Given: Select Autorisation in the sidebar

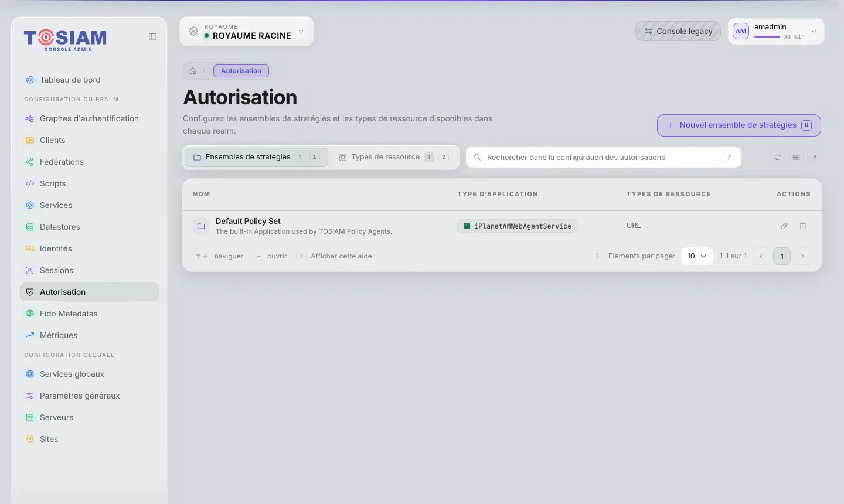Looking at the screenshot, I should point(89,292).
